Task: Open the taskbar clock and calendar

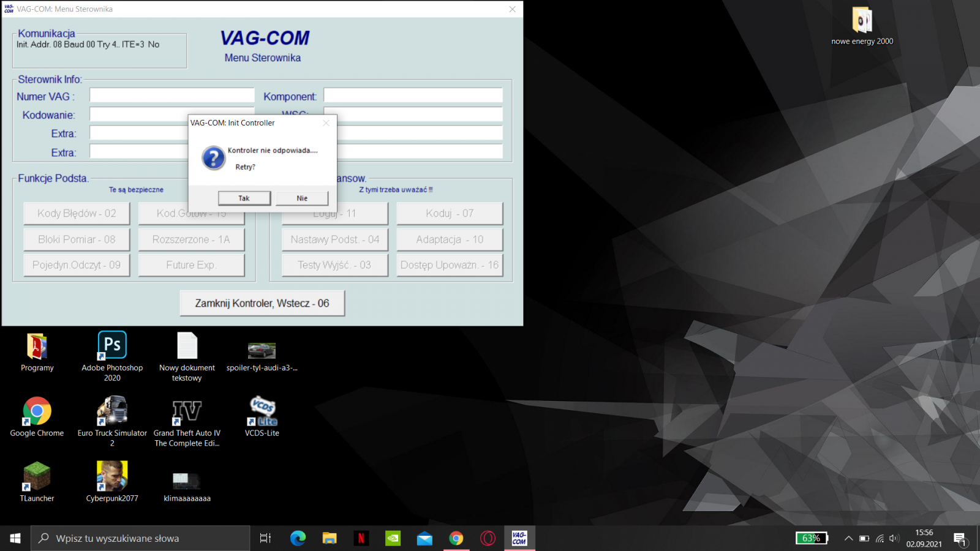Action: (x=924, y=538)
